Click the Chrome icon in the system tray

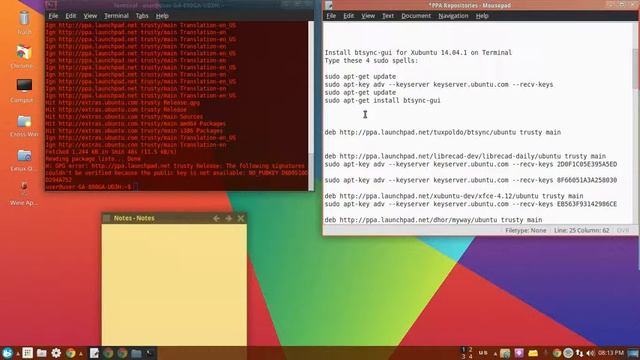pyautogui.click(x=556, y=353)
